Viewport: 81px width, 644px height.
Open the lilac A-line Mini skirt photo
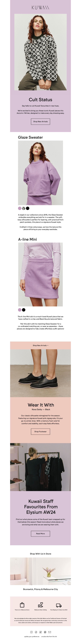(x=40, y=274)
